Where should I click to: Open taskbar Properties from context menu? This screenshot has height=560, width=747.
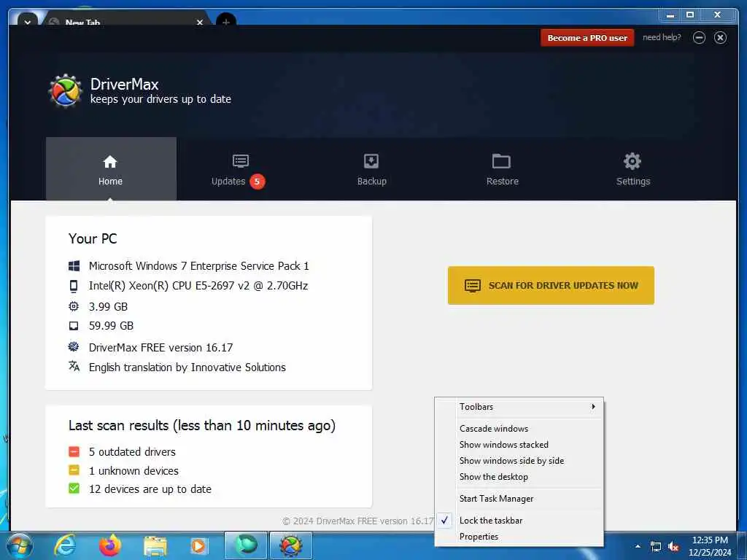[x=519, y=537]
